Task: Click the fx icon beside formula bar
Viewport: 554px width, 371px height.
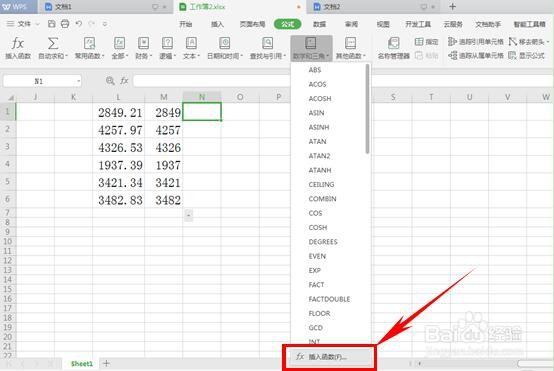Action: [124, 81]
